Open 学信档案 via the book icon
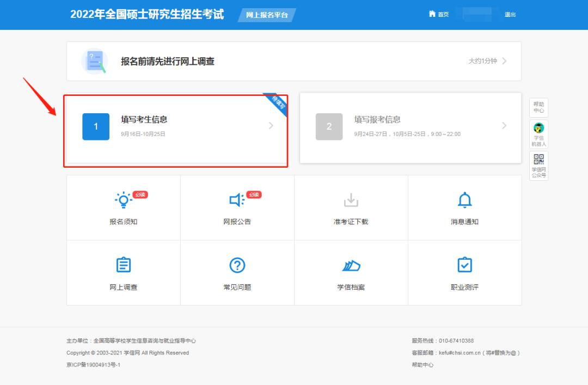 point(351,265)
